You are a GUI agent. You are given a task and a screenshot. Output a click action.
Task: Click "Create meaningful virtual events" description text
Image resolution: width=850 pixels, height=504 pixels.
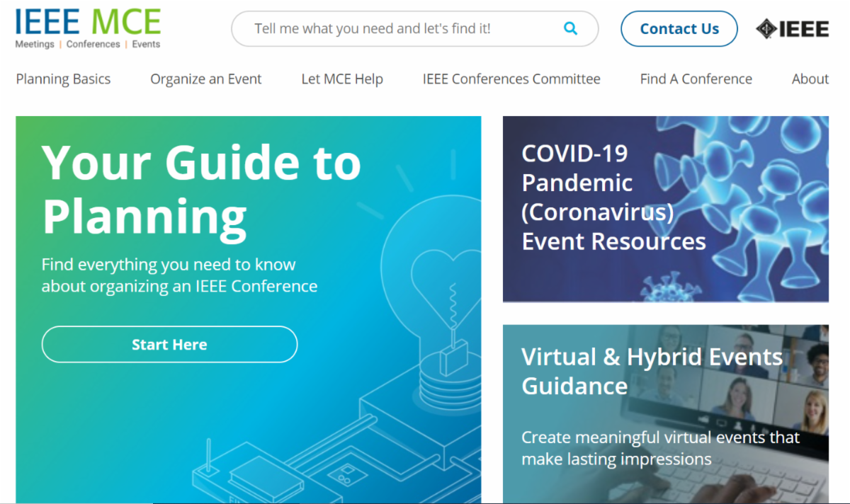[660, 448]
